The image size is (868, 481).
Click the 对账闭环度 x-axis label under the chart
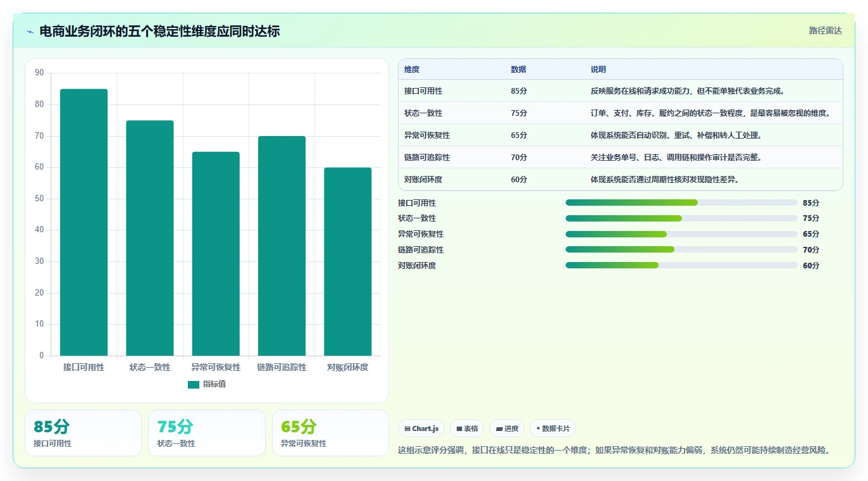[348, 367]
